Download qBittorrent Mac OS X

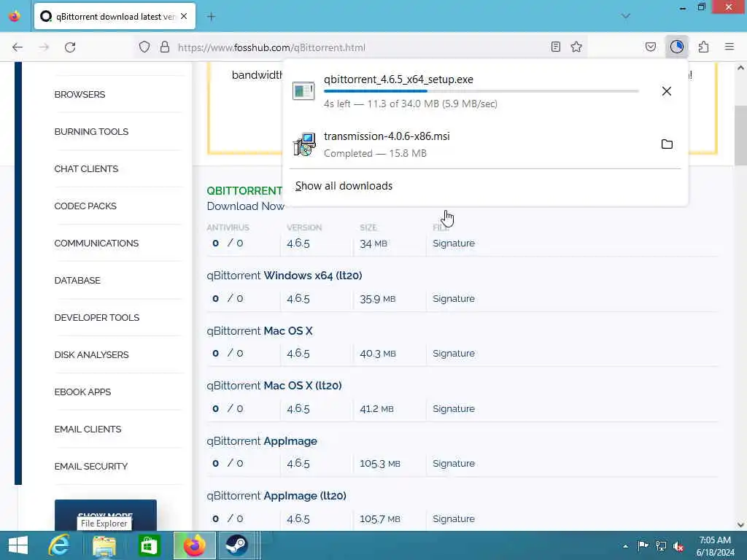pyautogui.click(x=260, y=330)
